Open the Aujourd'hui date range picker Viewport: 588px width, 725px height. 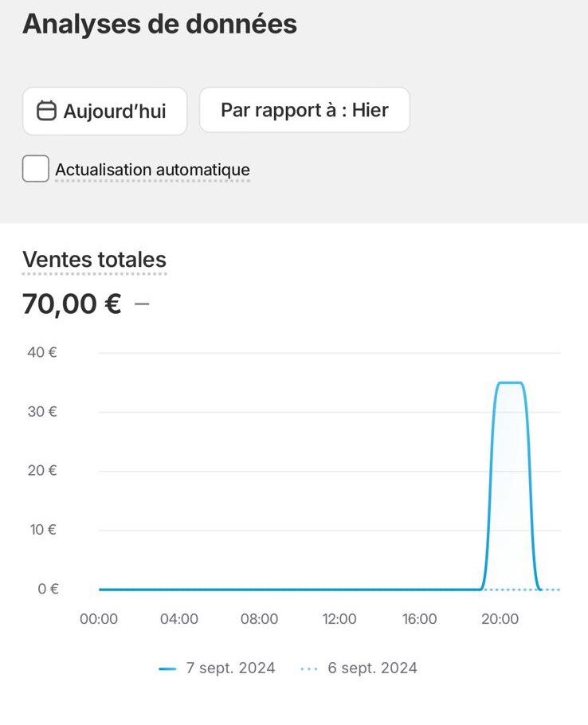coord(105,111)
